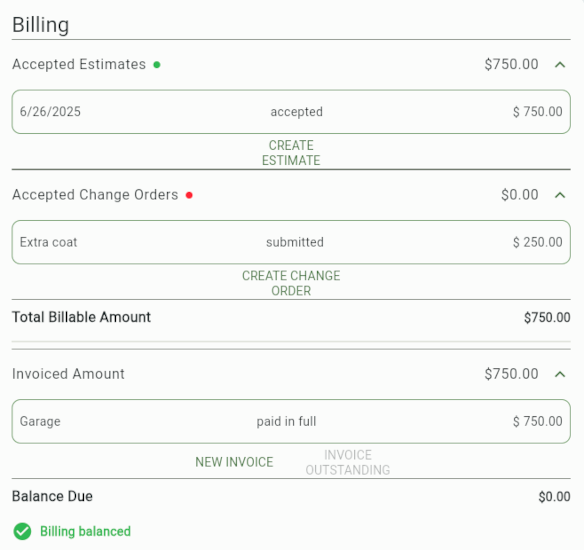Image resolution: width=584 pixels, height=550 pixels.
Task: Click the green Billing balanced checkmark icon
Action: (x=22, y=531)
